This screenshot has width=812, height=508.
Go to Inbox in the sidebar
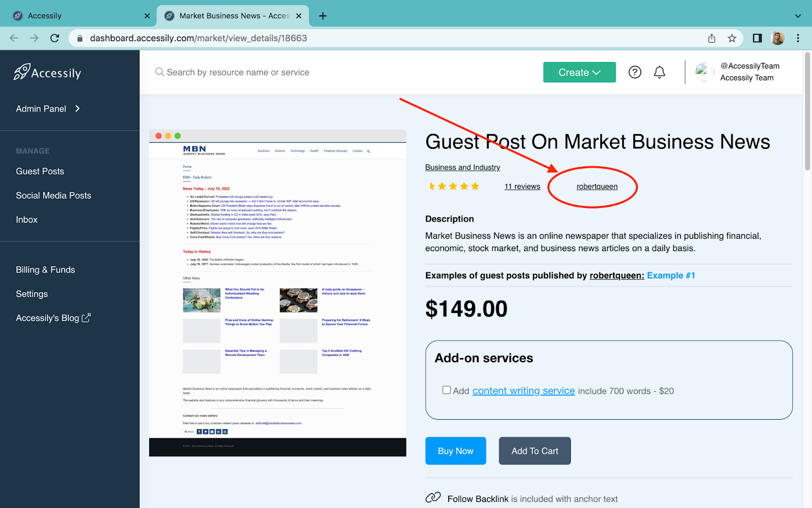point(27,219)
